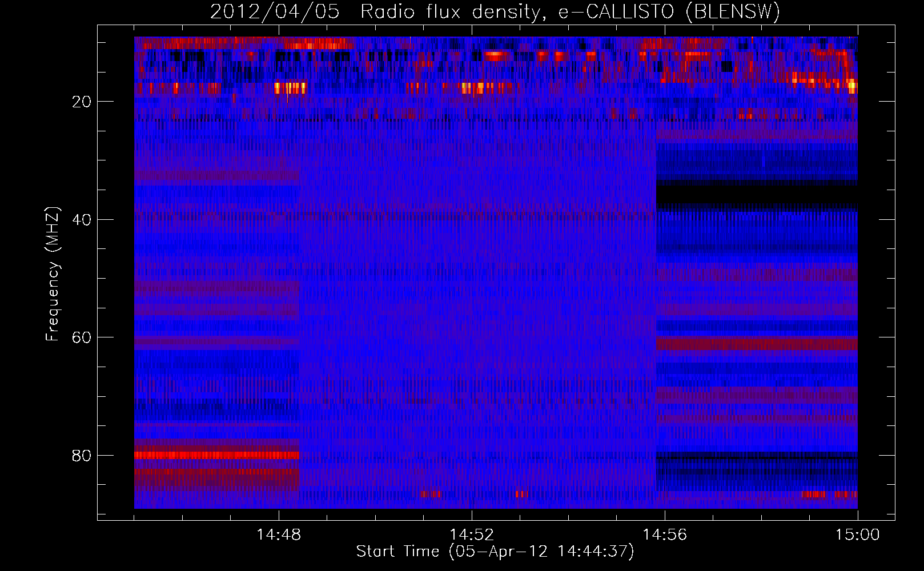
Task: Click the '14:48' time tick label
Action: [x=279, y=535]
